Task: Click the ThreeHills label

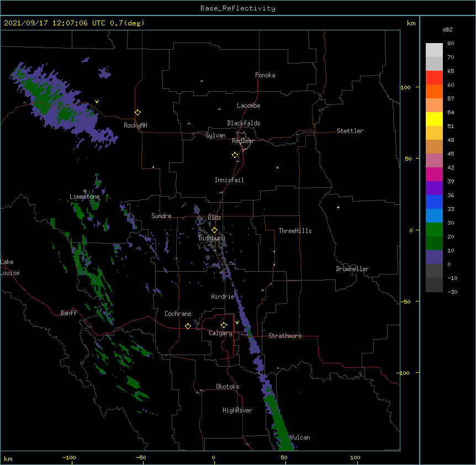Action: [x=295, y=231]
